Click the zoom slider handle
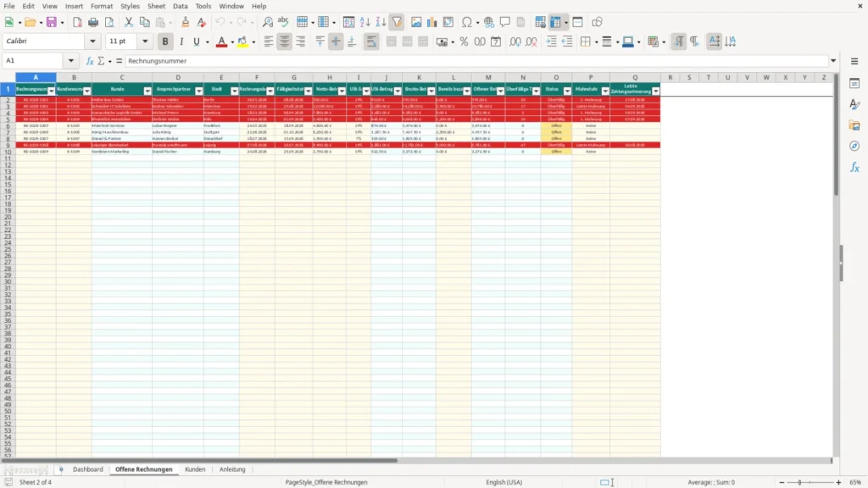The height and width of the screenshot is (488, 868). [x=799, y=482]
